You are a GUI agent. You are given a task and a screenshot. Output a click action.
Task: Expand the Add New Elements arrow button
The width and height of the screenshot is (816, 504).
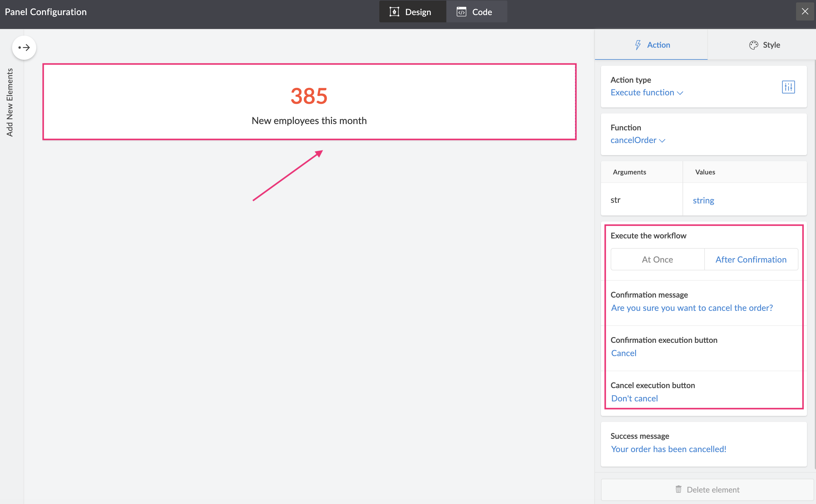[x=24, y=47]
